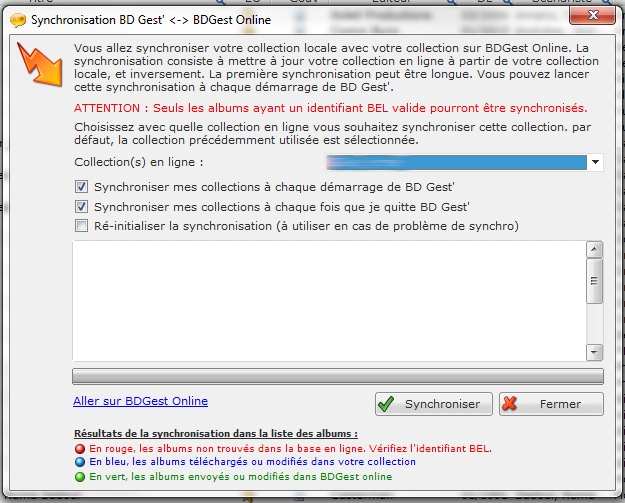Click the log area scroll up arrow
The image size is (625, 503).
coord(594,250)
